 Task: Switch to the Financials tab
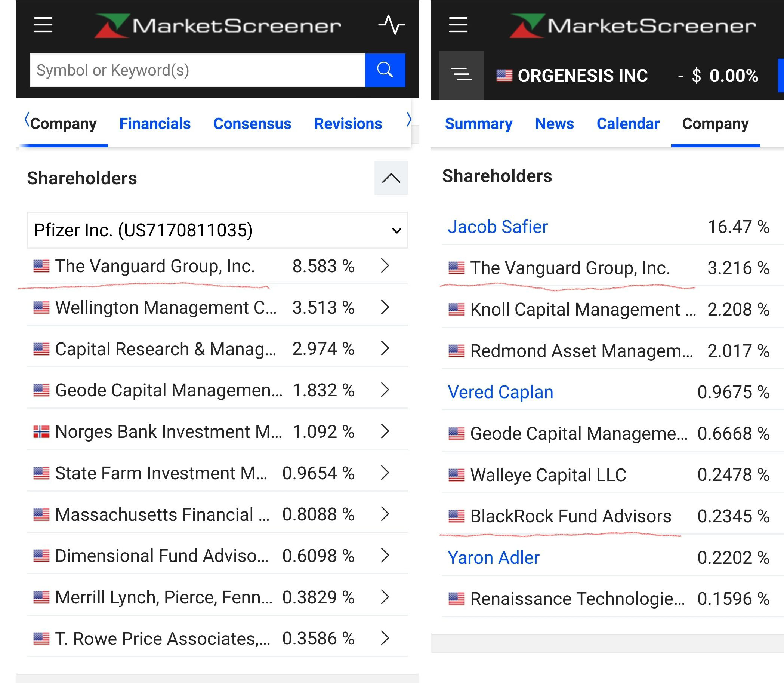155,124
